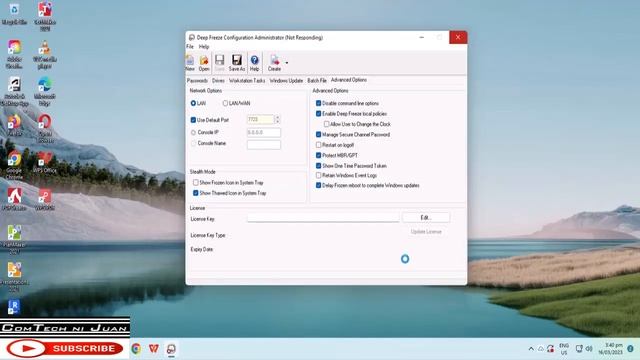Open the Help menu in menu bar
Image resolution: width=640 pixels, height=360 pixels.
(x=204, y=47)
